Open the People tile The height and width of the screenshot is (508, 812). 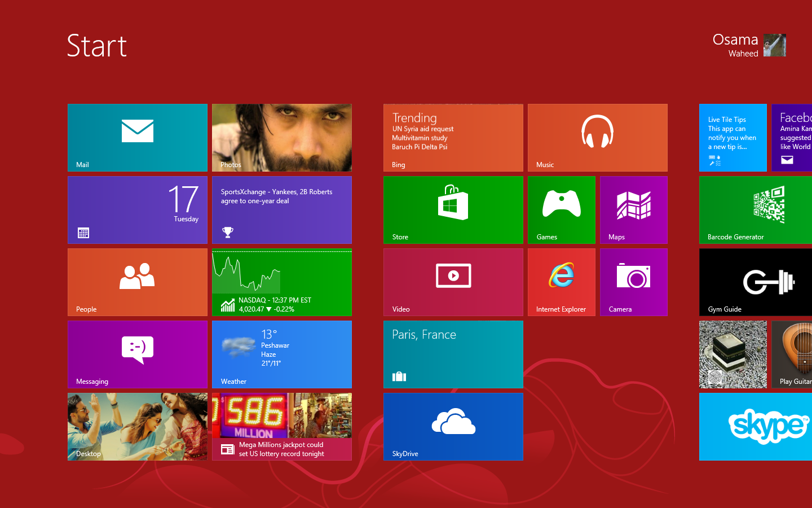click(138, 282)
